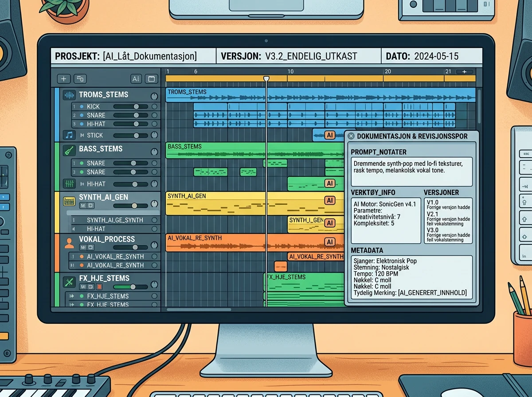This screenshot has height=397, width=532.
Task: Click the VERSJON field V3.2_ENDELIG_UTKAST
Action: click(311, 56)
